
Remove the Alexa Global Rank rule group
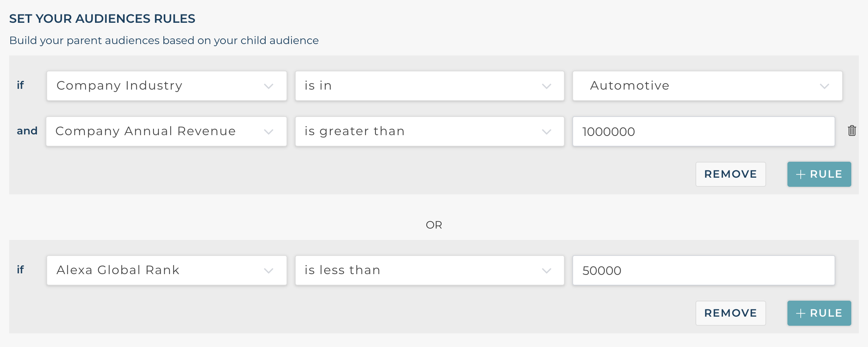click(x=730, y=313)
